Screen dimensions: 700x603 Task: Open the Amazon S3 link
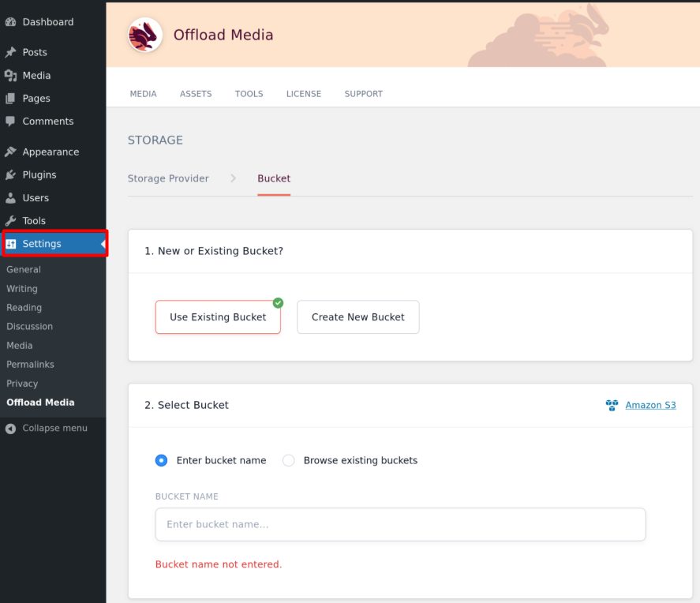coord(650,405)
